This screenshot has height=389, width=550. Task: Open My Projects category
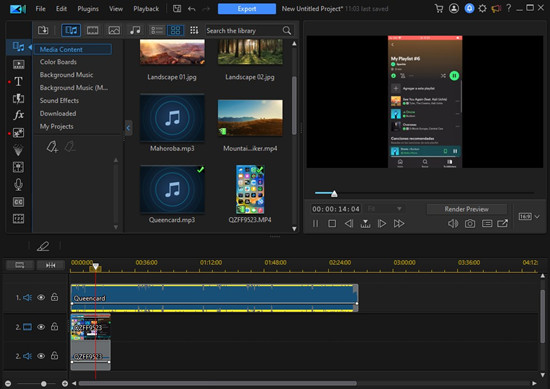tap(56, 127)
